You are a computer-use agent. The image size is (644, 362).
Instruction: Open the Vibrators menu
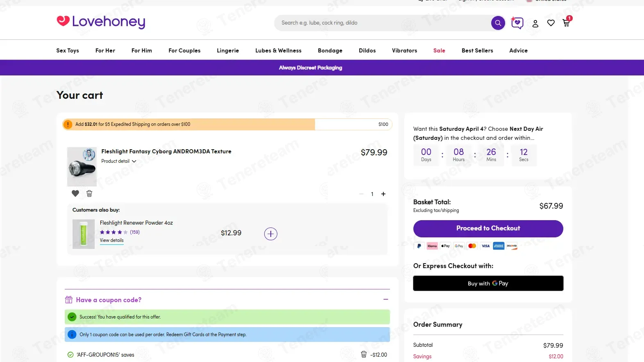tap(404, 50)
